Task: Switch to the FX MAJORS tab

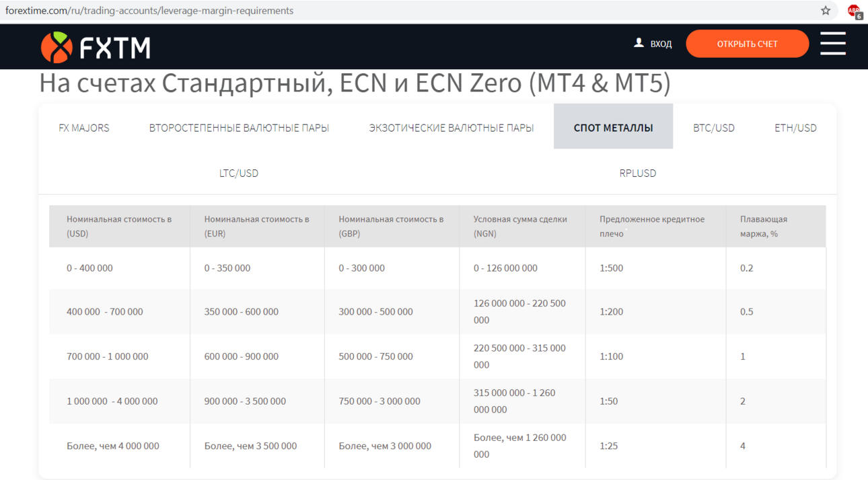Action: click(x=84, y=128)
